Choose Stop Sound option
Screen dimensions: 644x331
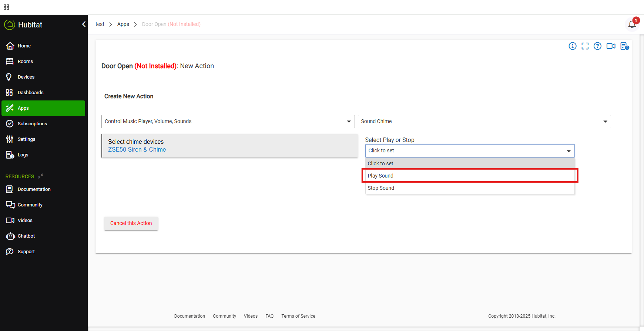click(x=469, y=188)
